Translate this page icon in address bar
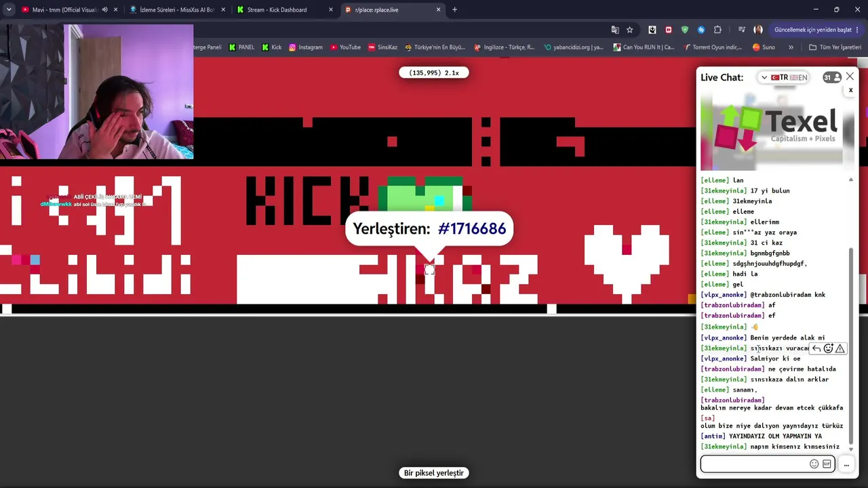The width and height of the screenshot is (868, 488). coord(615,30)
